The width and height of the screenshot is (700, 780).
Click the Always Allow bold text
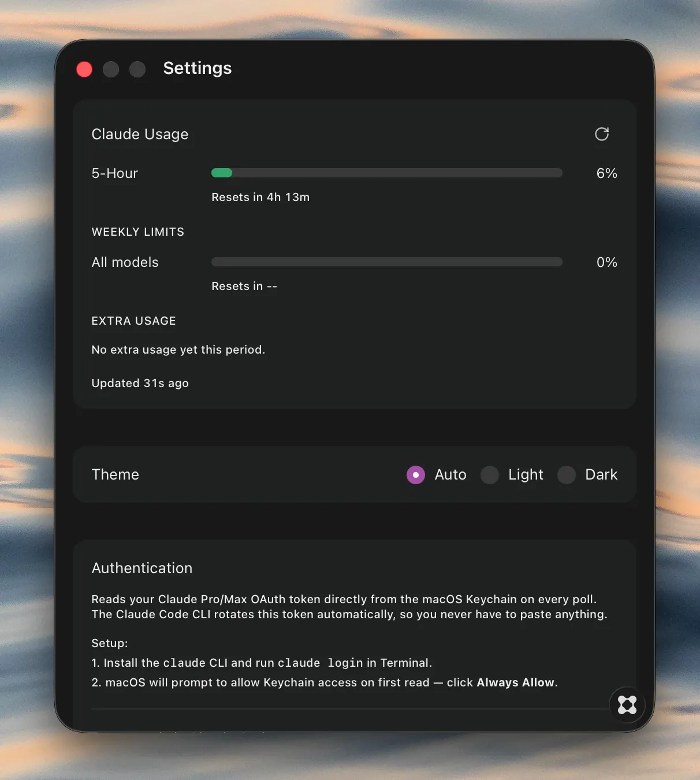516,682
